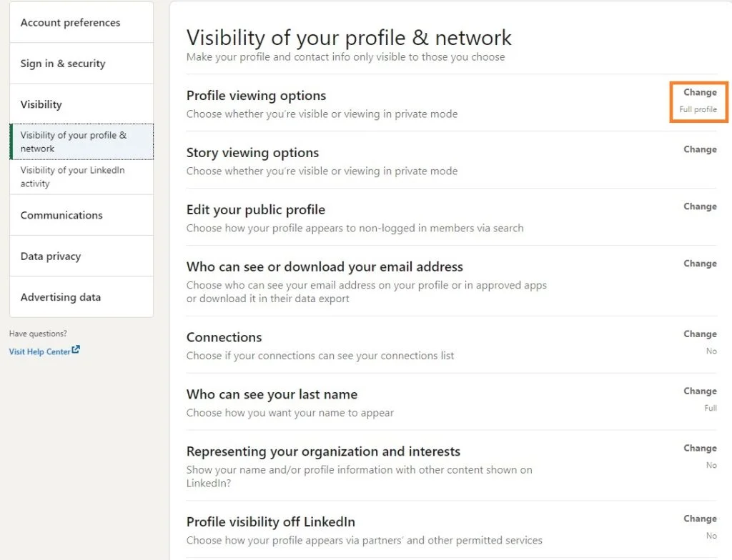The height and width of the screenshot is (560, 732).
Task: Select Visibility of your profile & network
Action: click(74, 141)
